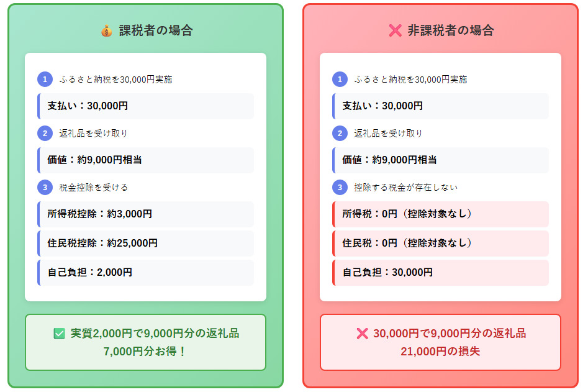Click the 住民税：0円（控除対象なし）row
Viewport: 588px width, 392px height.
[x=440, y=243]
